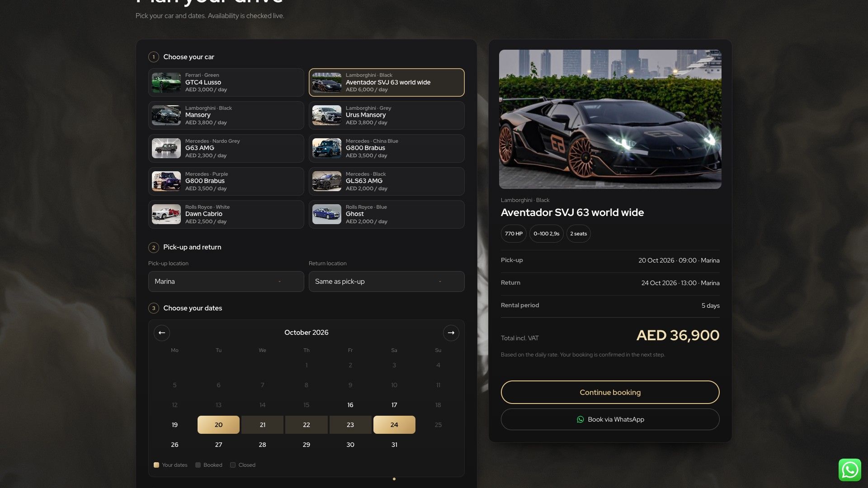The width and height of the screenshot is (868, 488).
Task: Pick October 30 date
Action: pos(350,445)
